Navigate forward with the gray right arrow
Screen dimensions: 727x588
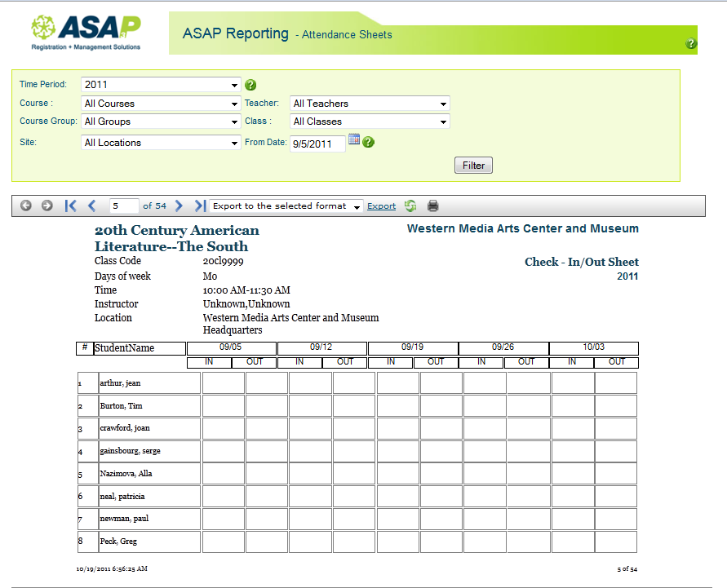click(x=47, y=206)
